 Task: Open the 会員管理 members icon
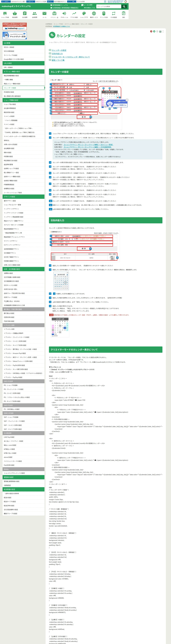coord(34,15)
